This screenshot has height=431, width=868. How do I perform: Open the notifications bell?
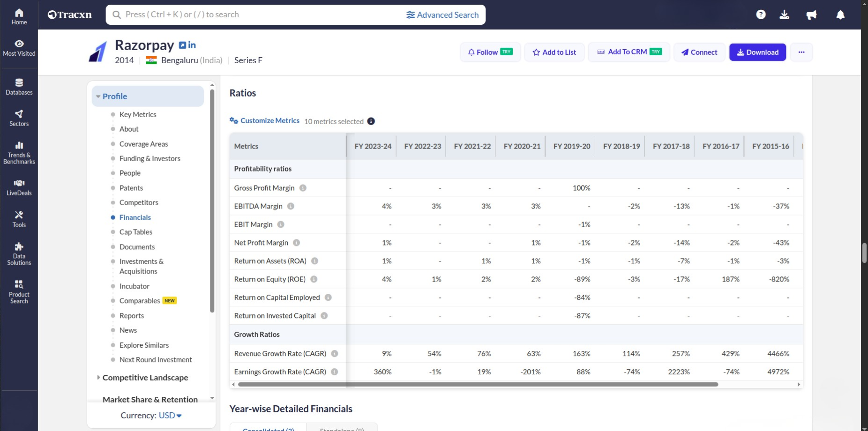coord(839,15)
